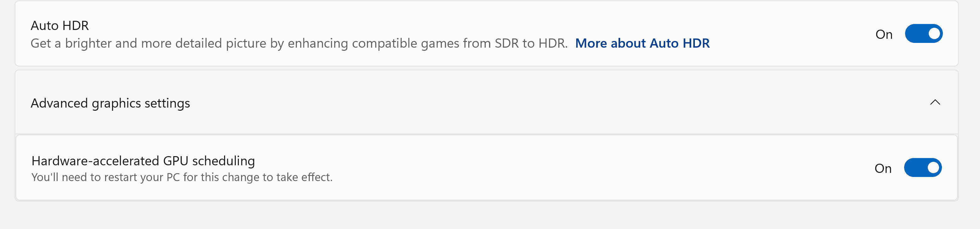Collapse the Advanced graphics settings header

tap(486, 102)
